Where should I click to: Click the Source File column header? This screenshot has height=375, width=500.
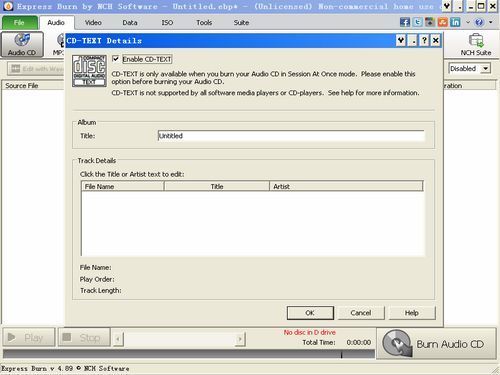click(x=33, y=86)
